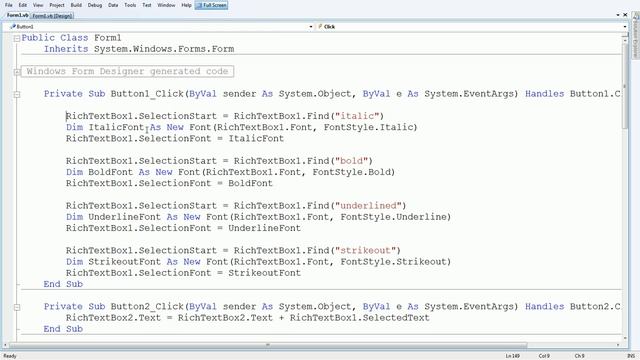The height and width of the screenshot is (360, 640).
Task: Click FontStyle.Italic in the code
Action: coord(368,127)
